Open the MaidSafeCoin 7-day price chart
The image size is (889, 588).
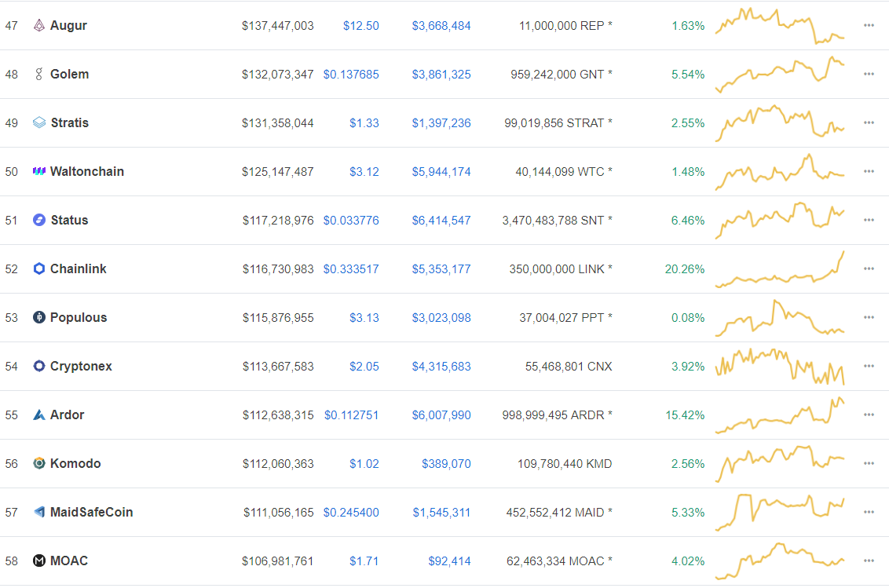point(780,512)
